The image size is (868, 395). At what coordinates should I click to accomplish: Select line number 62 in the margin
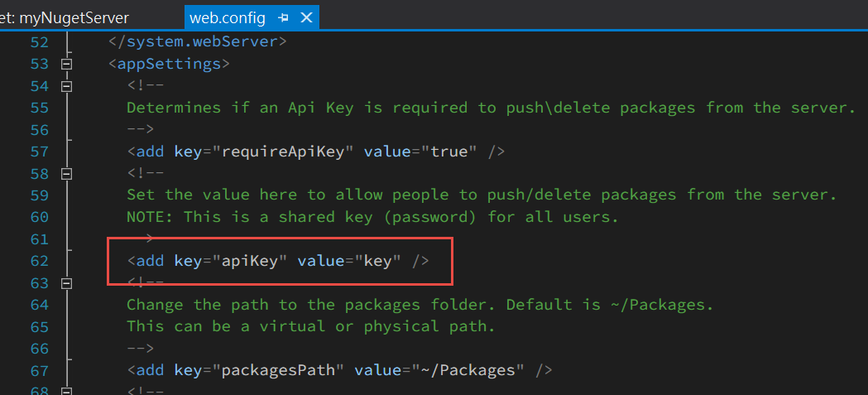pos(39,261)
